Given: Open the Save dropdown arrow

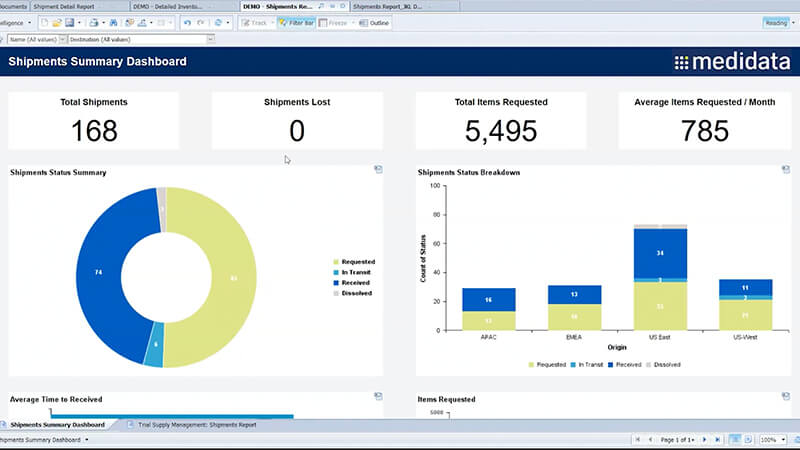Looking at the screenshot, I should (79, 23).
